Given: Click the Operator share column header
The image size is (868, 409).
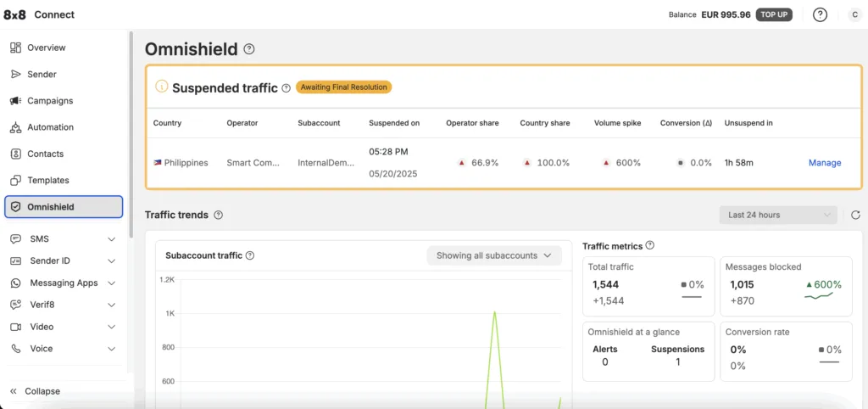Looking at the screenshot, I should tap(472, 123).
